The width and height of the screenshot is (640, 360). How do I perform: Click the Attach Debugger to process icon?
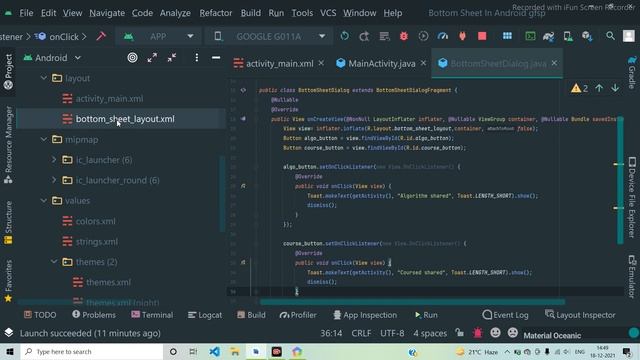click(x=462, y=36)
